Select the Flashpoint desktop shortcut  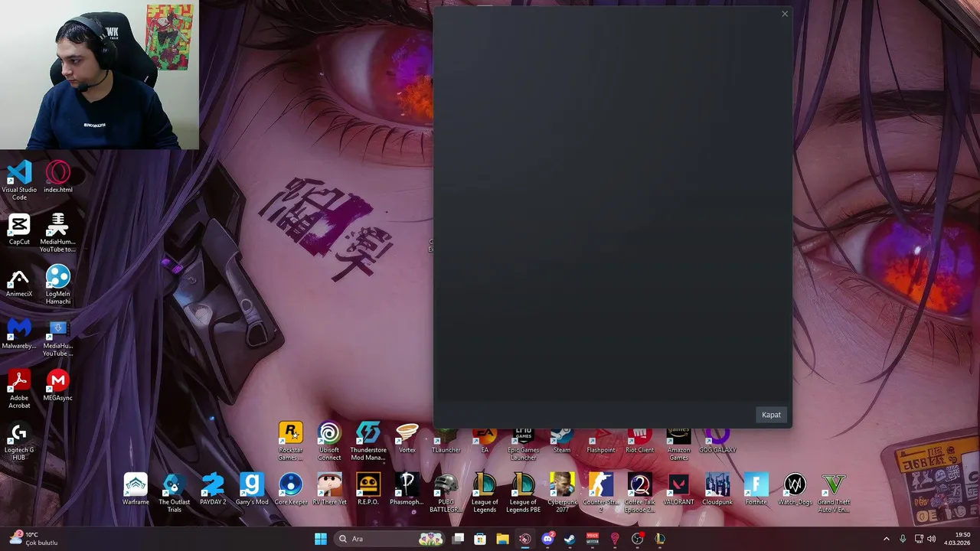[601, 442]
